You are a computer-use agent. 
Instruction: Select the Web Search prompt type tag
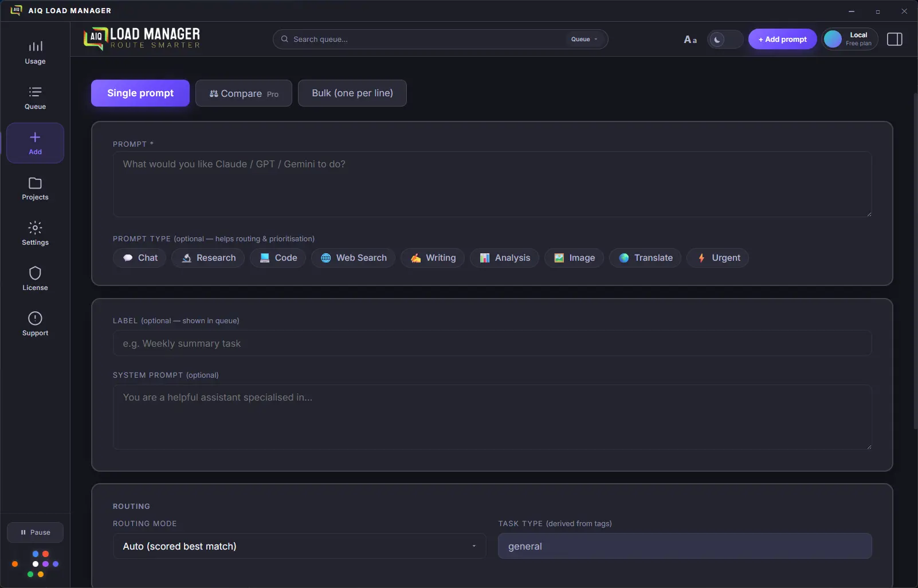pos(353,258)
